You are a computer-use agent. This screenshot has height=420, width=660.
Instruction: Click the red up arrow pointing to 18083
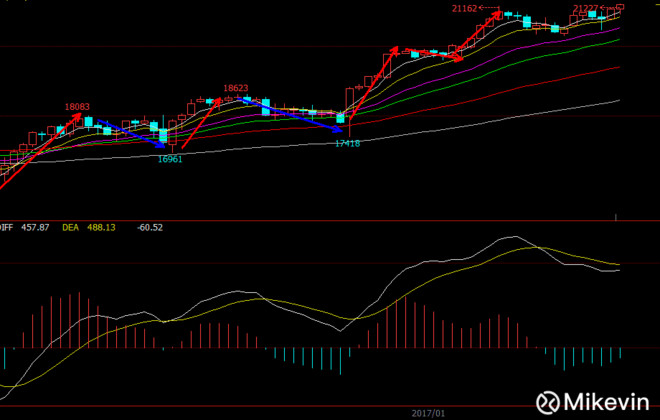pos(40,151)
